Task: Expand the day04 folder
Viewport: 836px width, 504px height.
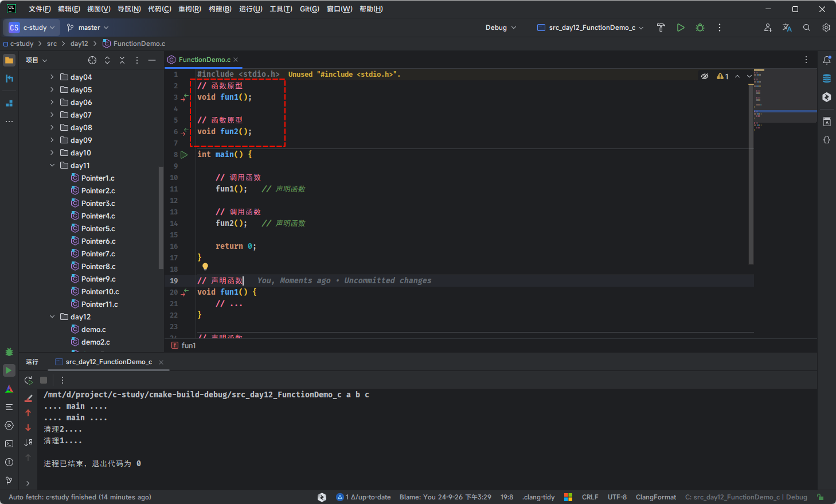Action: 52,77
